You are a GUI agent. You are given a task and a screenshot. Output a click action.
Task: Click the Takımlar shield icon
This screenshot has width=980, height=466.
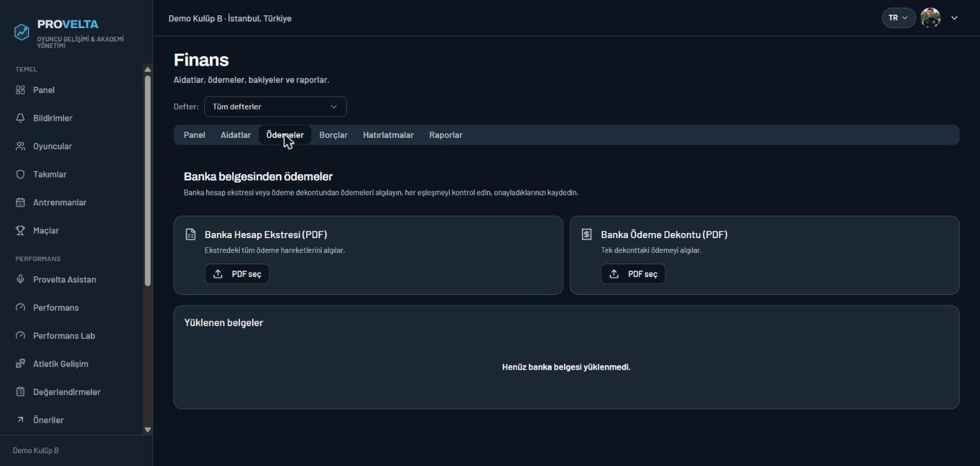[20, 174]
